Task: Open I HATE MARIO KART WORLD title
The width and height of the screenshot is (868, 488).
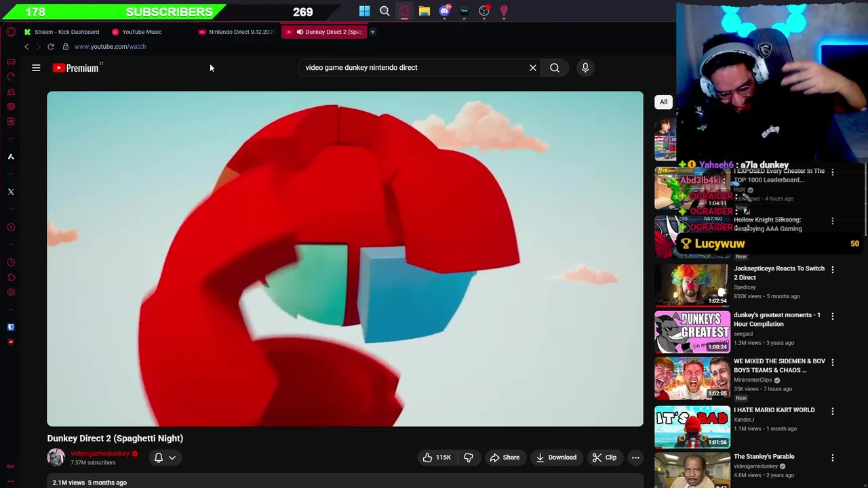Action: [x=774, y=410]
